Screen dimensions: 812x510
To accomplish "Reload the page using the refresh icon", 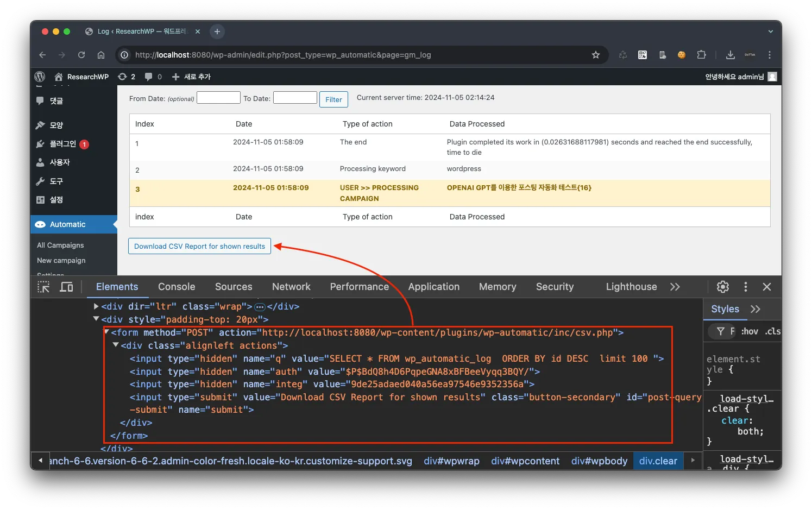I will pos(81,55).
